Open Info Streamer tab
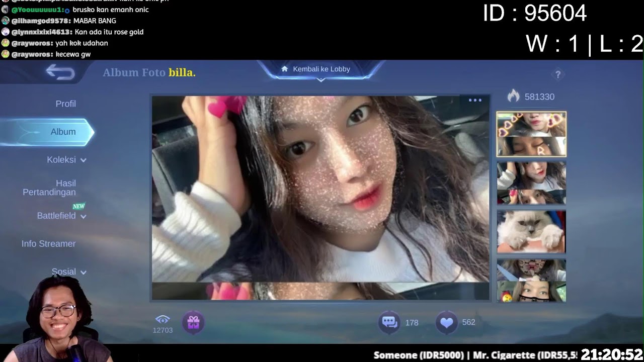The height and width of the screenshot is (362, 644). pyautogui.click(x=48, y=243)
